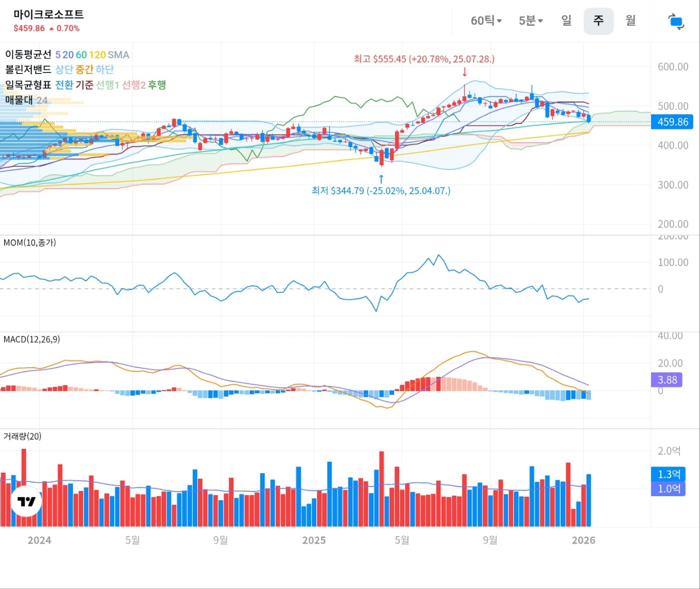Click the purple 3.88 MACD value tag
The image size is (700, 589).
click(667, 380)
